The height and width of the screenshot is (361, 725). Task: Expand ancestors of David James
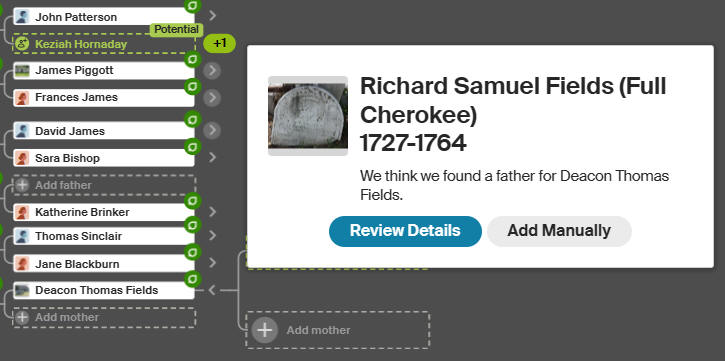[x=212, y=131]
